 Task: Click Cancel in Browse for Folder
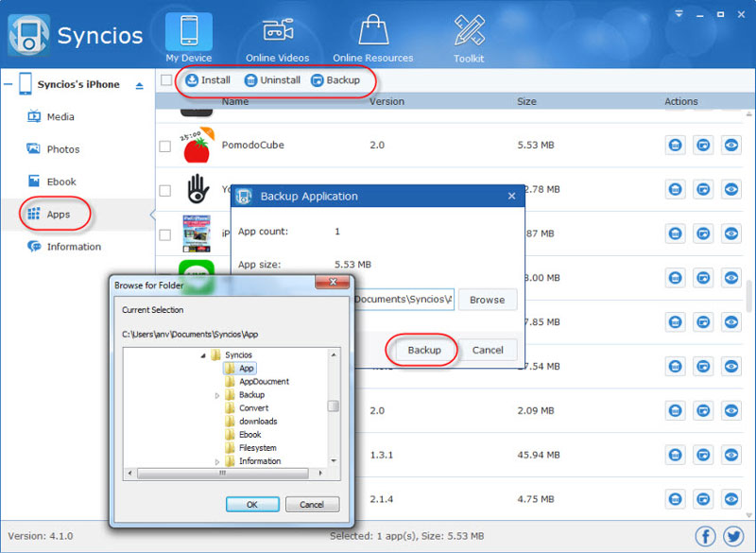tap(312, 504)
